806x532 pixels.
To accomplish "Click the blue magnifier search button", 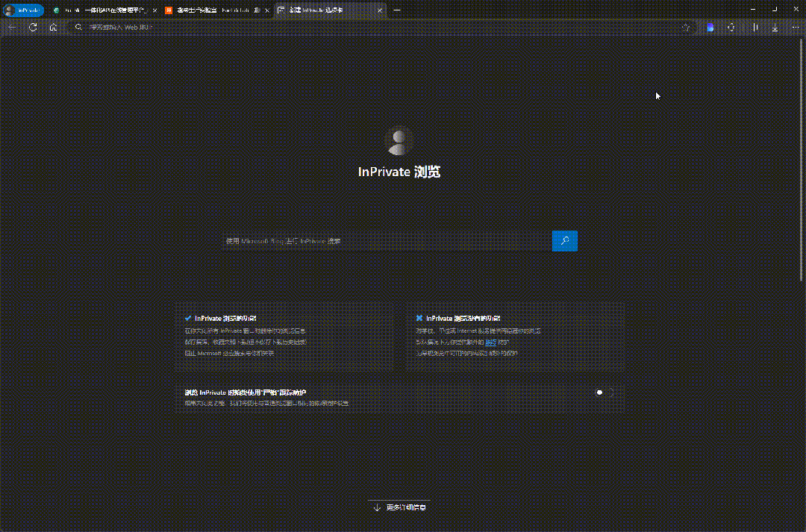I will 565,241.
